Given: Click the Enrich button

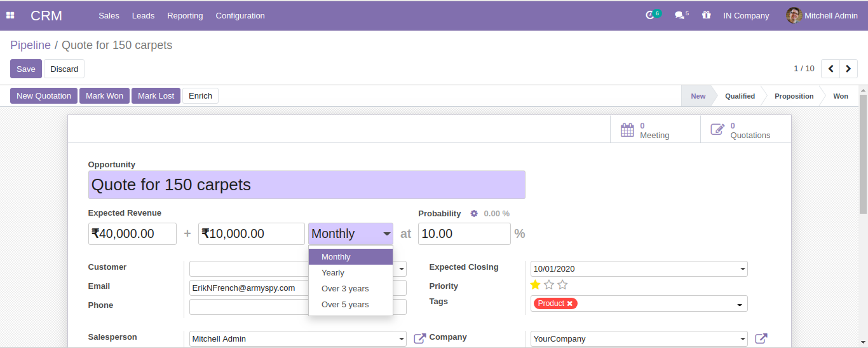Looking at the screenshot, I should point(200,95).
